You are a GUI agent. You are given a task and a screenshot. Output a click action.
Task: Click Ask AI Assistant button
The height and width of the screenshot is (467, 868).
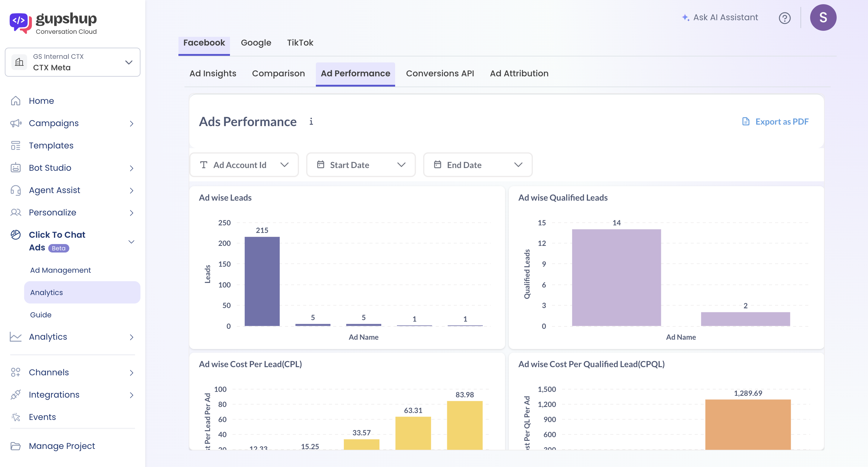720,17
